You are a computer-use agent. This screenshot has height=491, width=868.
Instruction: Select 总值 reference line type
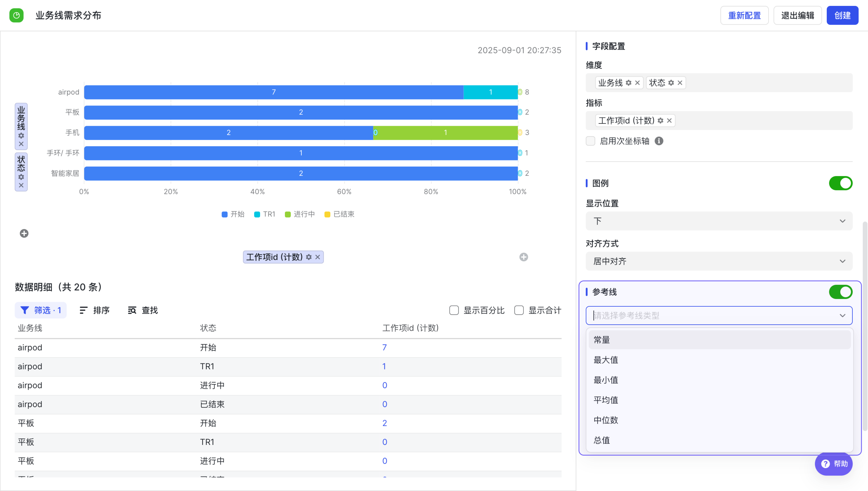coord(720,440)
